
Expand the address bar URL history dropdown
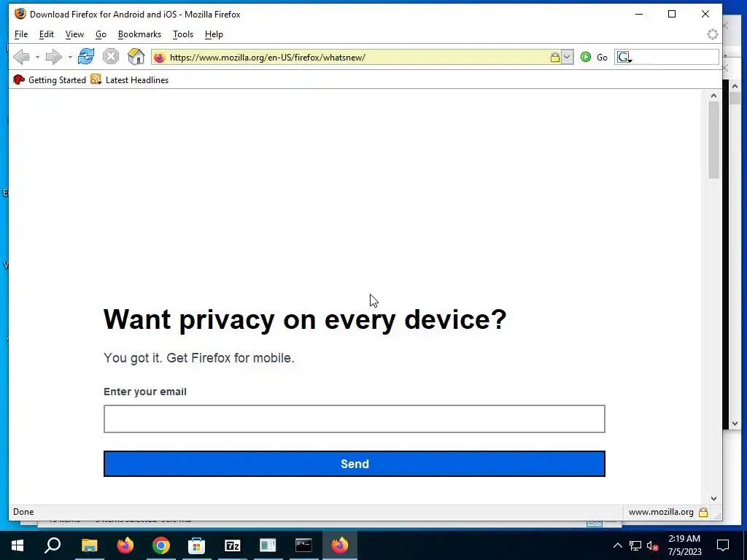(x=567, y=57)
